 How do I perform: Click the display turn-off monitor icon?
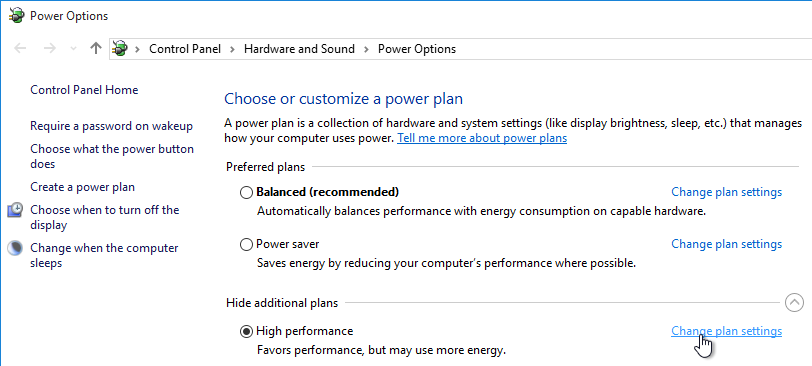point(16,210)
